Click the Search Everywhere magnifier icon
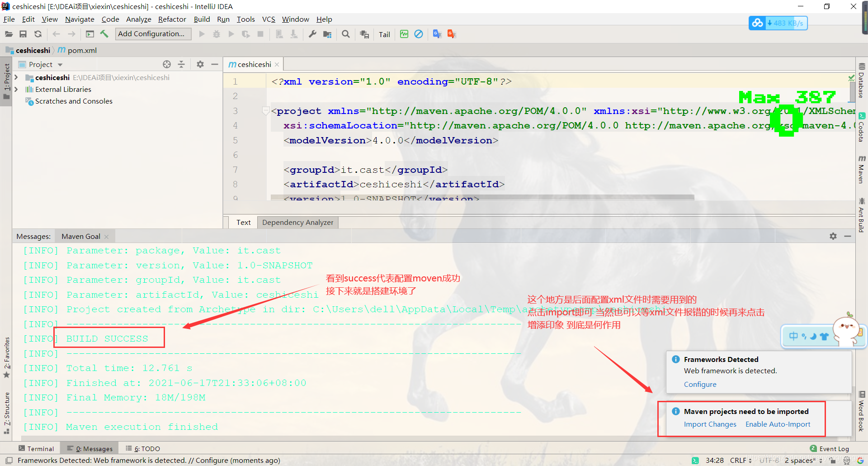Viewport: 868px width, 466px height. point(346,34)
